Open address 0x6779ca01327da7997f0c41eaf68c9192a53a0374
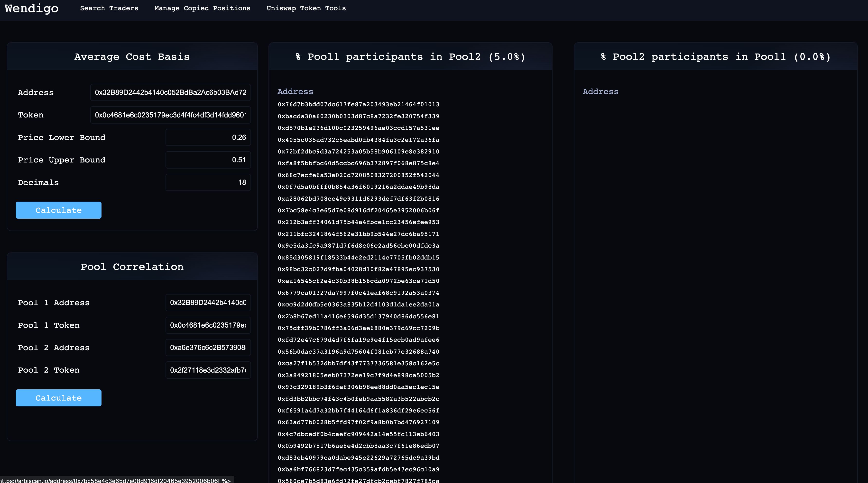The height and width of the screenshot is (483, 868). [x=359, y=293]
